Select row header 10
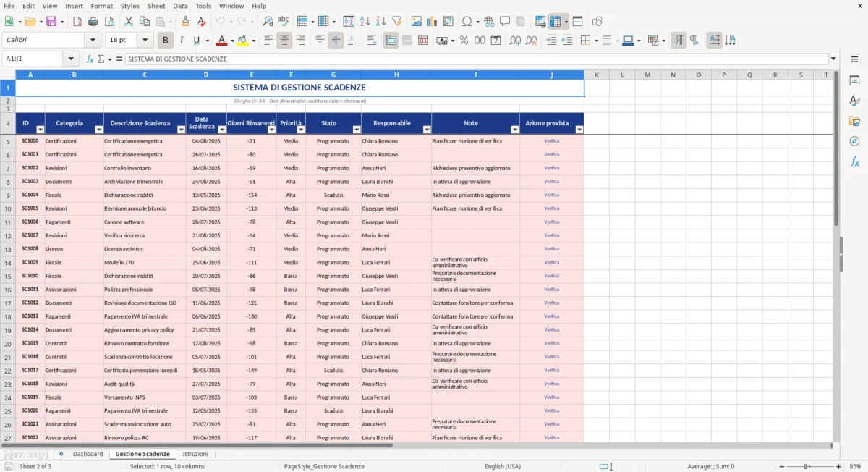Viewport: 868px width, 472px height. pyautogui.click(x=8, y=208)
